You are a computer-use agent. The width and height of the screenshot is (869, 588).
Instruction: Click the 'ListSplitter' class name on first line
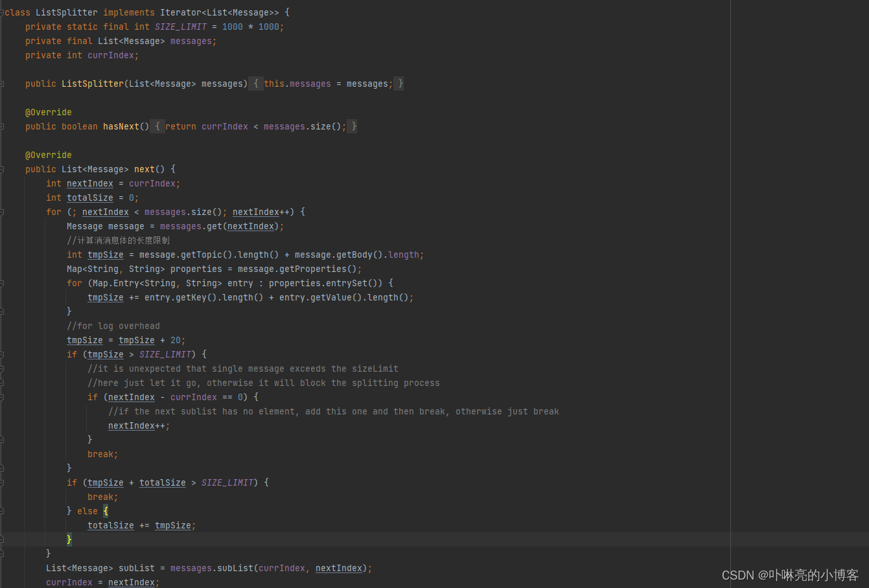[67, 12]
